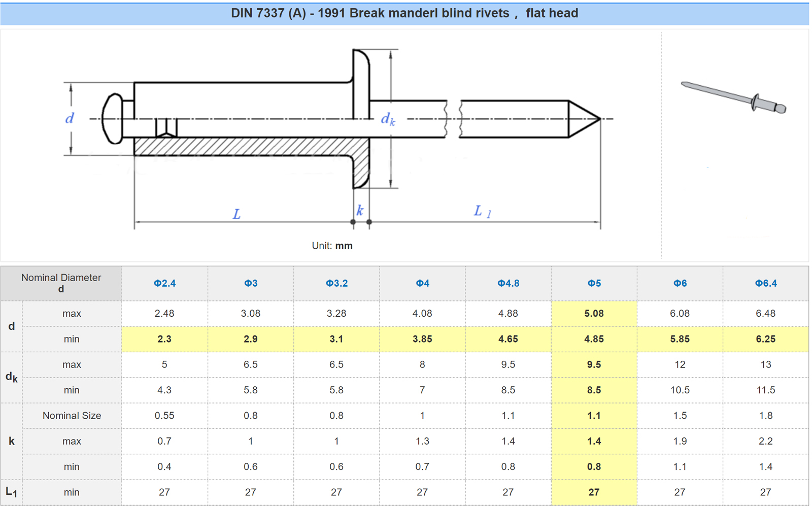Click the highlighted 5.08 d max cell
This screenshot has width=812, height=506.
point(594,314)
